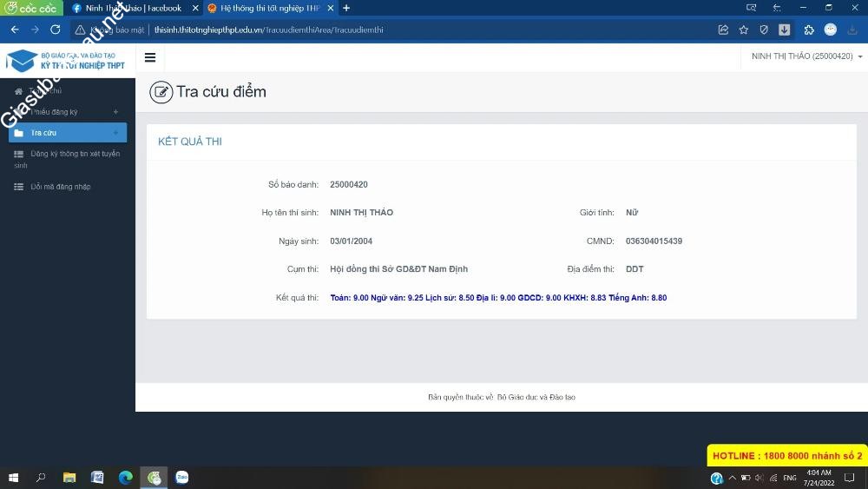This screenshot has height=489, width=868.
Task: Open a new browser tab
Action: point(346,8)
